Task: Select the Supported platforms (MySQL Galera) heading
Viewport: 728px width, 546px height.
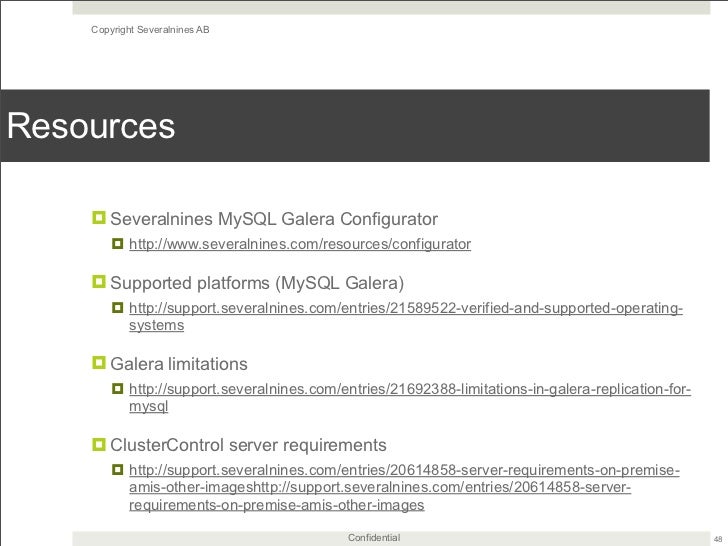Action: [x=257, y=283]
